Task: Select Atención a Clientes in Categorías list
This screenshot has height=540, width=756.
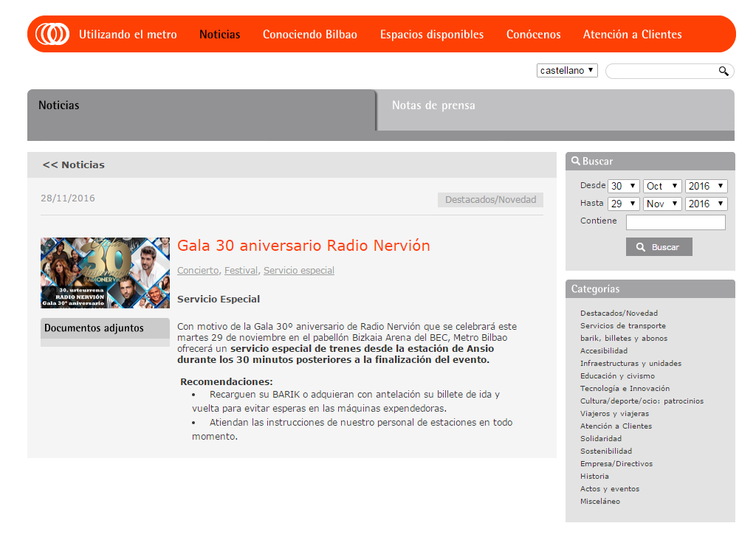Action: (616, 426)
